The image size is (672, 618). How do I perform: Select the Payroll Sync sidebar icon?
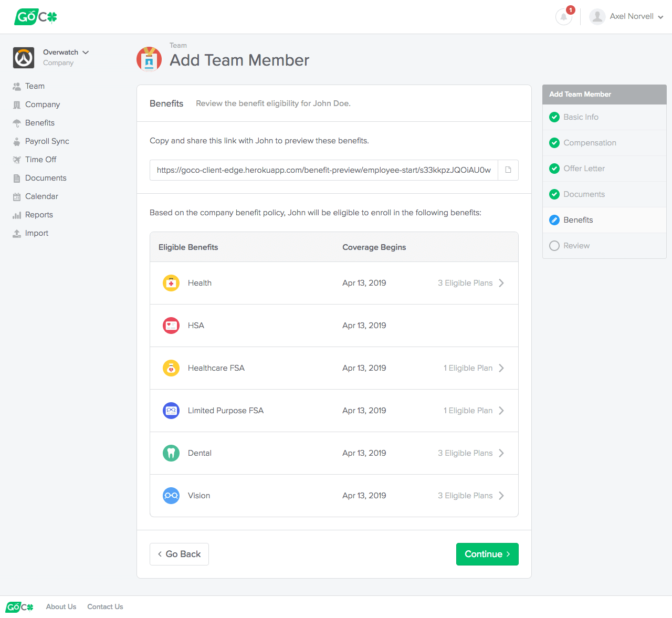coord(16,141)
